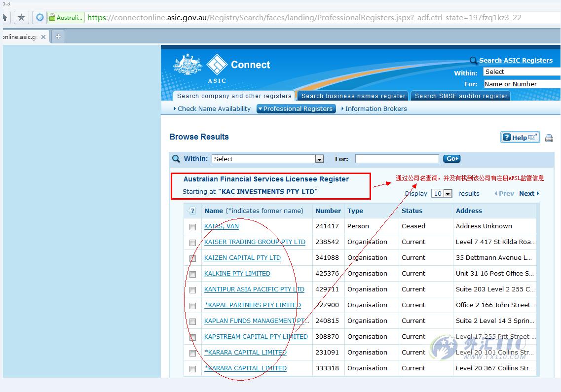Open the header Within Select dropdown
The width and height of the screenshot is (561, 392).
(x=522, y=71)
